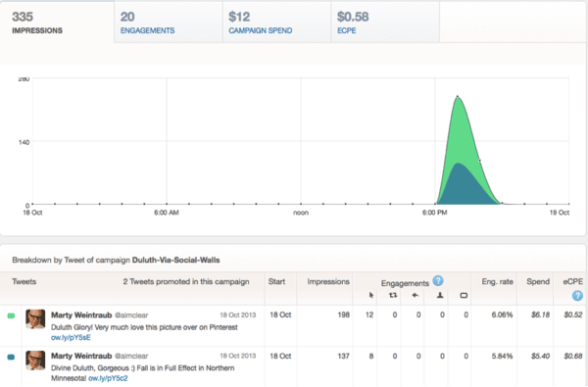Viewport: 588px width, 387px height.
Task: Open the ow.ly/pY5sE link
Action: click(x=71, y=337)
